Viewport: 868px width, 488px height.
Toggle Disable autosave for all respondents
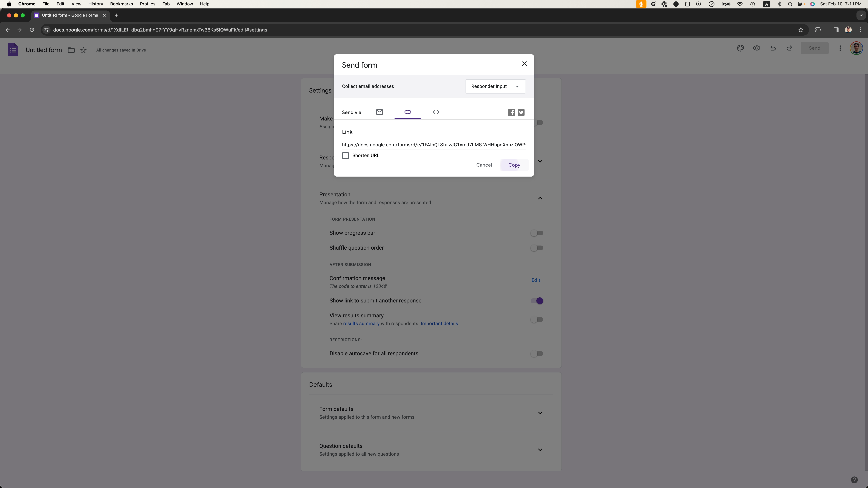click(x=537, y=354)
